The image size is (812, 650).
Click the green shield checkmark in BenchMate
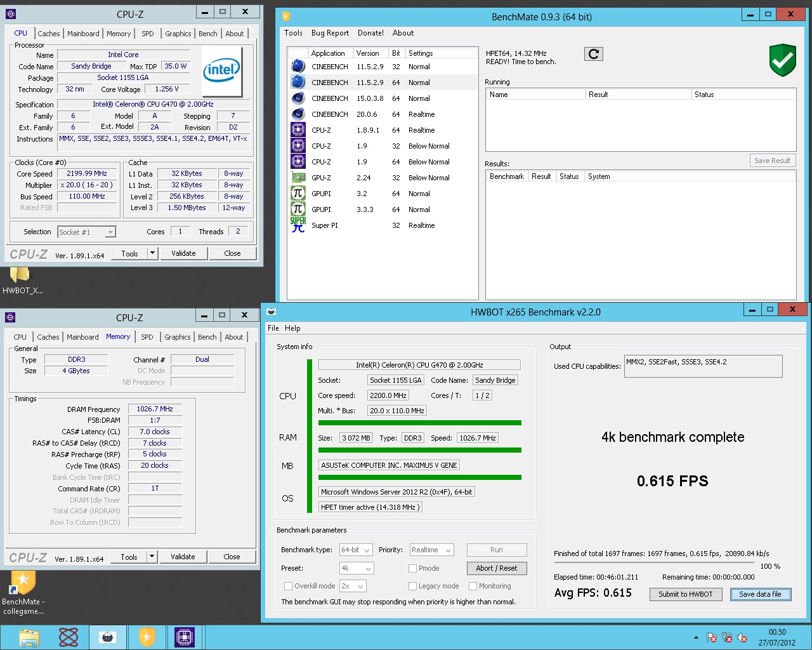782,60
